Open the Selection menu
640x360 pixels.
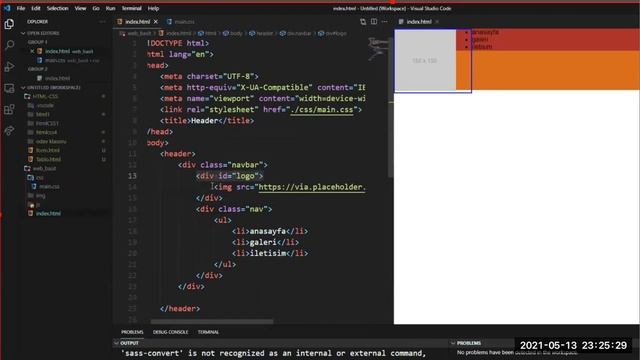[x=57, y=8]
